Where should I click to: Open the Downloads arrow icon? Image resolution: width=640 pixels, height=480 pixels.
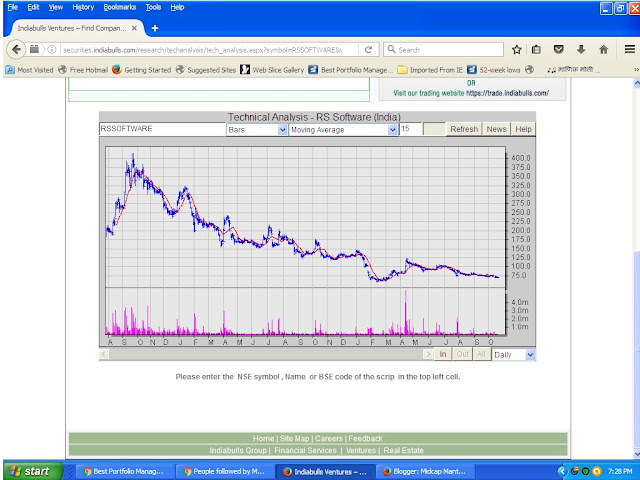tap(581, 50)
